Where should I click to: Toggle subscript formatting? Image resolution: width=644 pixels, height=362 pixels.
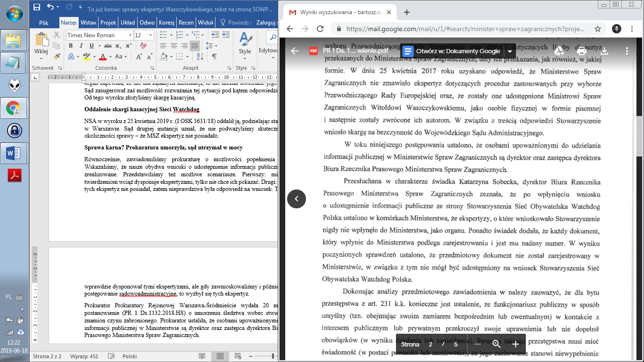(118, 46)
